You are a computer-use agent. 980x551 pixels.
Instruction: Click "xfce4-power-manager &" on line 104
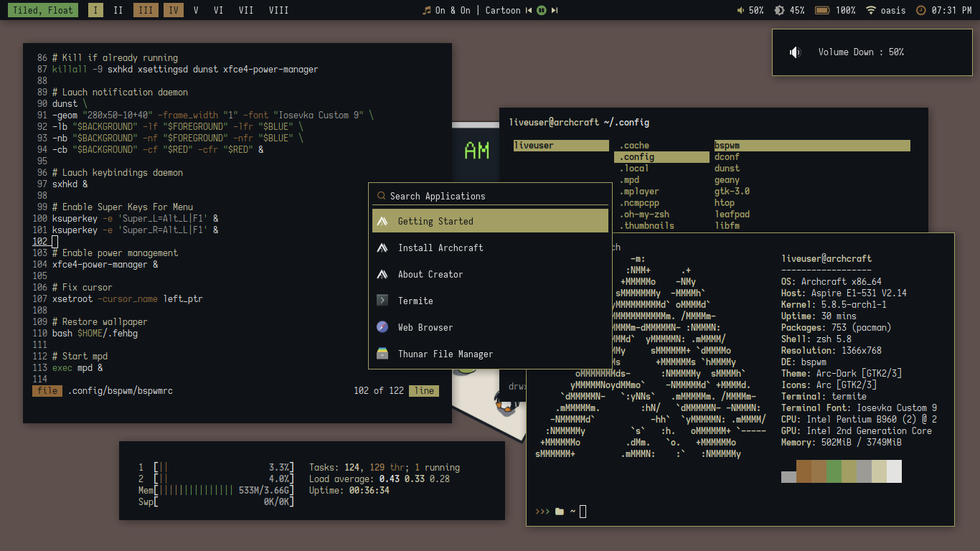point(105,265)
